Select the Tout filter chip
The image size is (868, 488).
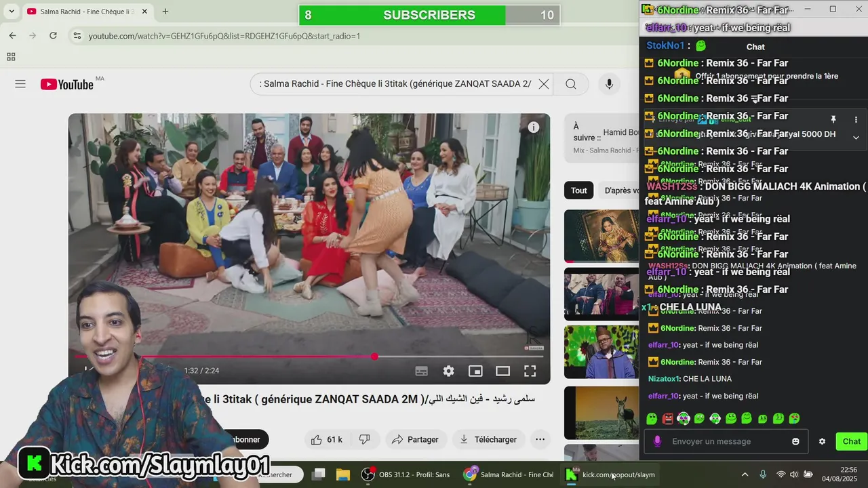(x=579, y=190)
